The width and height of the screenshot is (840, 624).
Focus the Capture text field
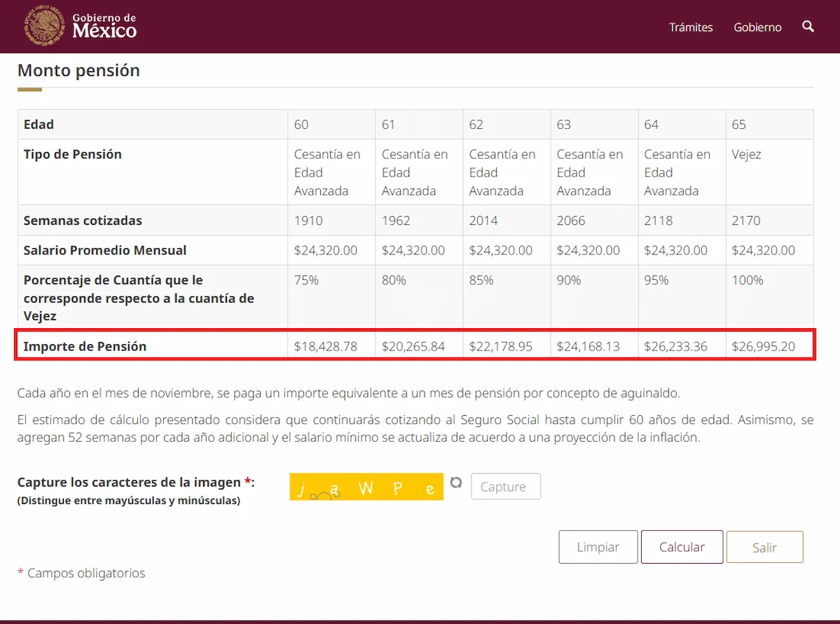[505, 487]
